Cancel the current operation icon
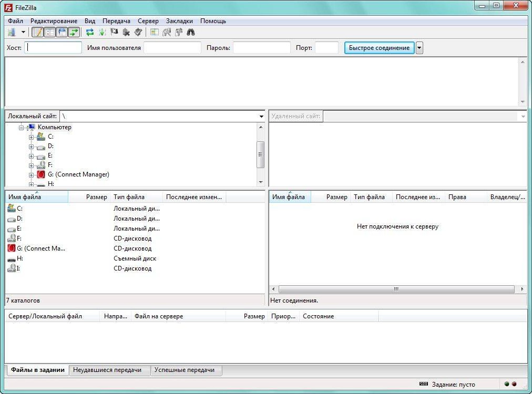532x394 pixels. coord(115,32)
